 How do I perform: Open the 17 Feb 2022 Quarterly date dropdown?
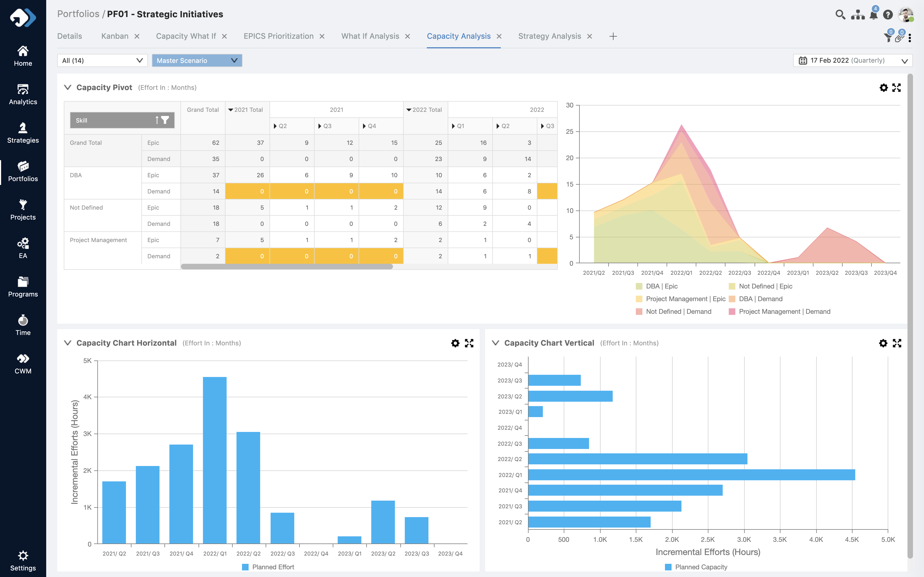[852, 60]
